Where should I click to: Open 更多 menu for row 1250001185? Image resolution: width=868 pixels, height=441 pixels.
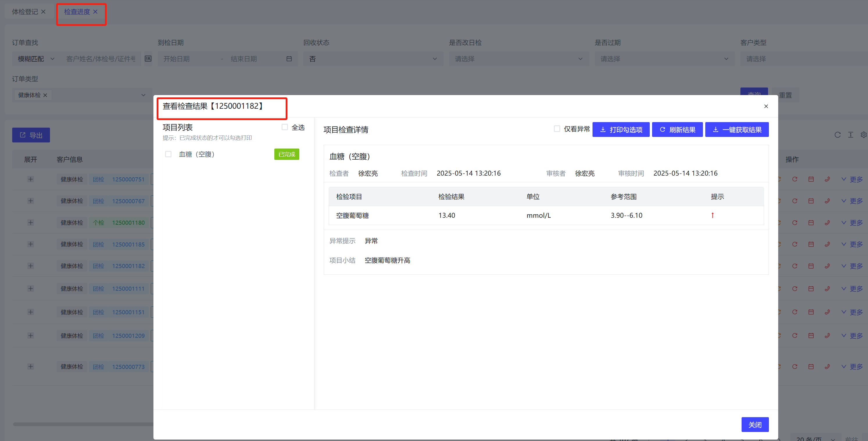(x=852, y=244)
